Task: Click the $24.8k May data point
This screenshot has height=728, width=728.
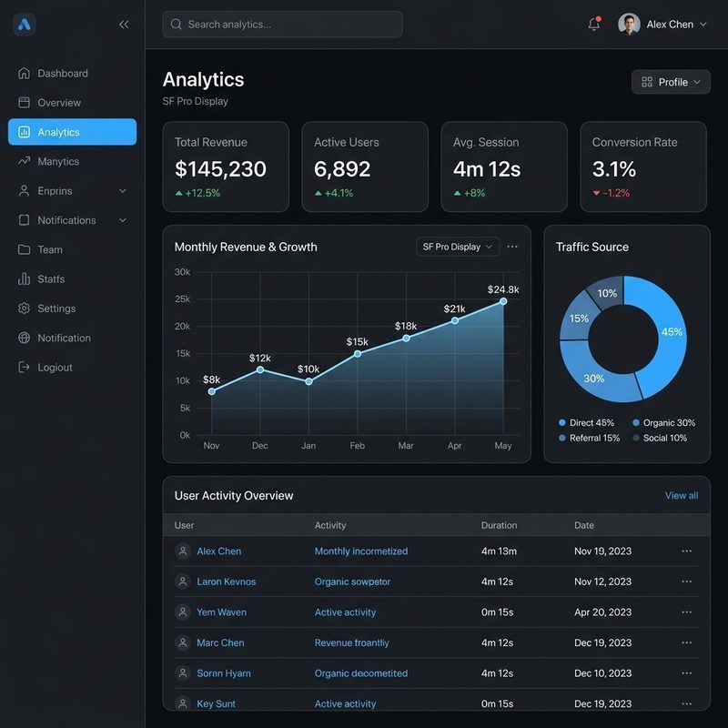Action: click(503, 301)
